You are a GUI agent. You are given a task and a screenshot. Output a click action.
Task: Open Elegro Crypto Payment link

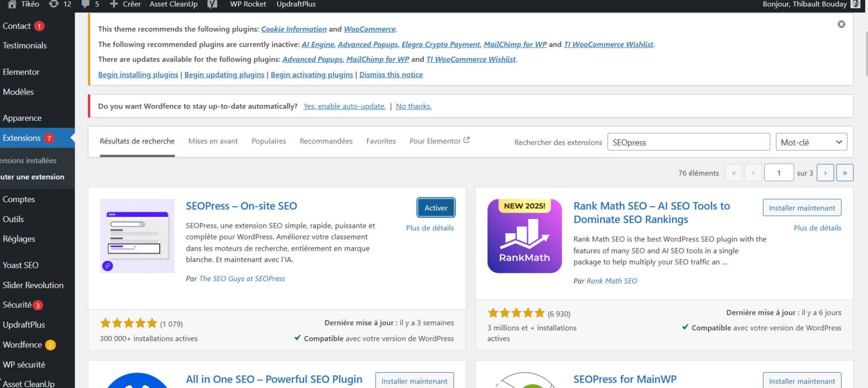coord(441,44)
